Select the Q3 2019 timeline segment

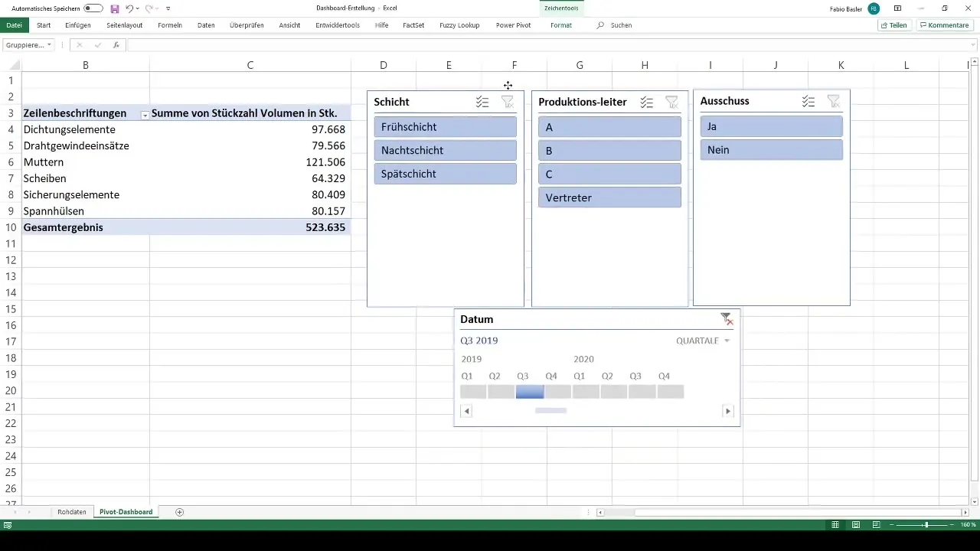coord(530,392)
